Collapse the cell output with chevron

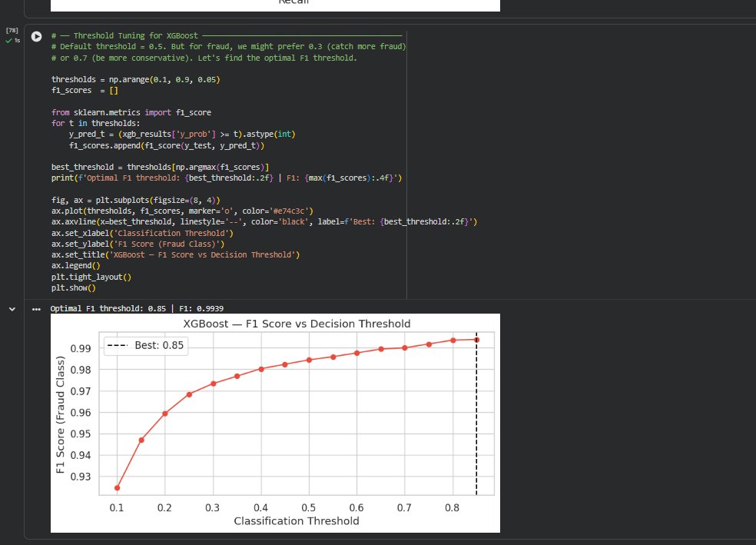[x=12, y=308]
